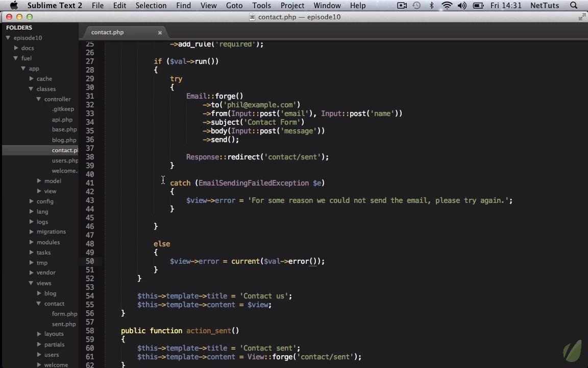Collapse the fuel folder

pos(16,58)
